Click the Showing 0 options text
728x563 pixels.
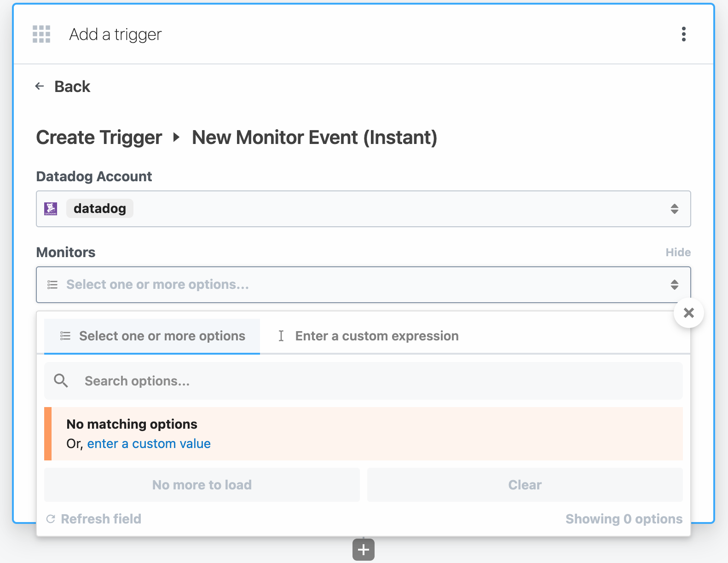(x=624, y=519)
